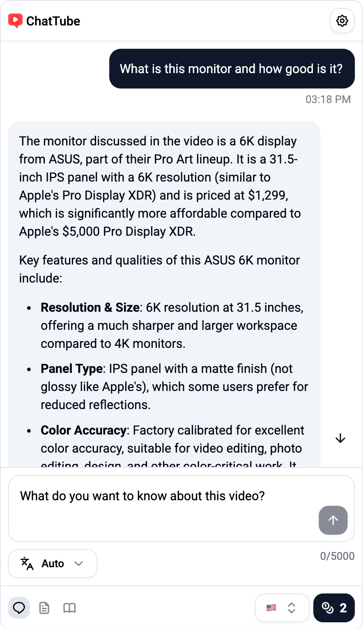Click the "Resolution & Size" bullet heading

pos(90,307)
